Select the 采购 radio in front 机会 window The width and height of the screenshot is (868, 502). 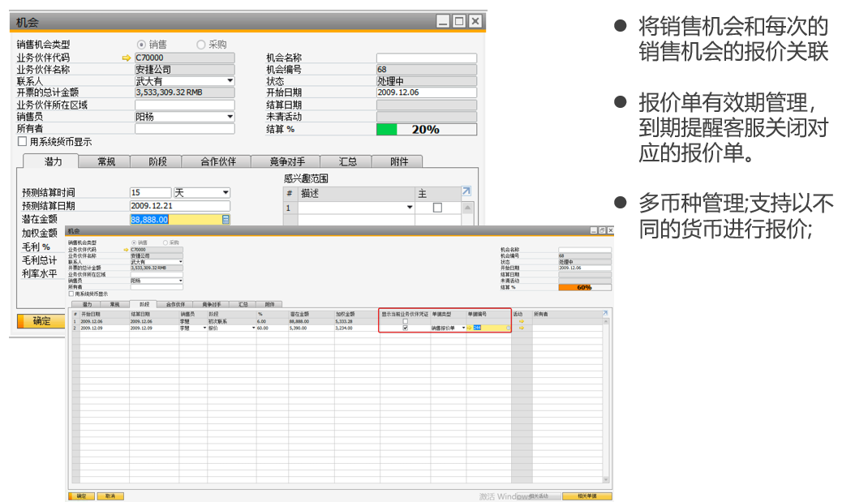(165, 243)
